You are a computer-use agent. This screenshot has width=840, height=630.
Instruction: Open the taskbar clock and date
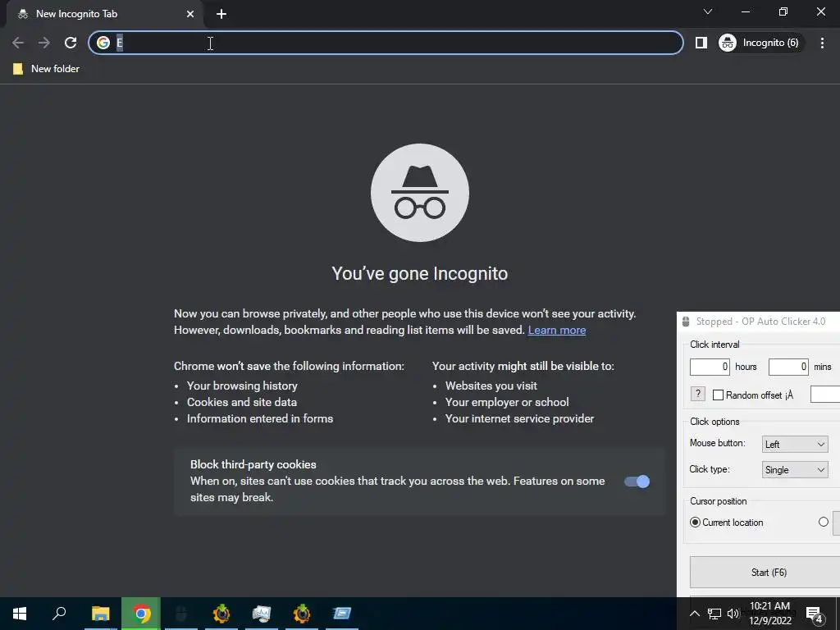[x=769, y=614]
